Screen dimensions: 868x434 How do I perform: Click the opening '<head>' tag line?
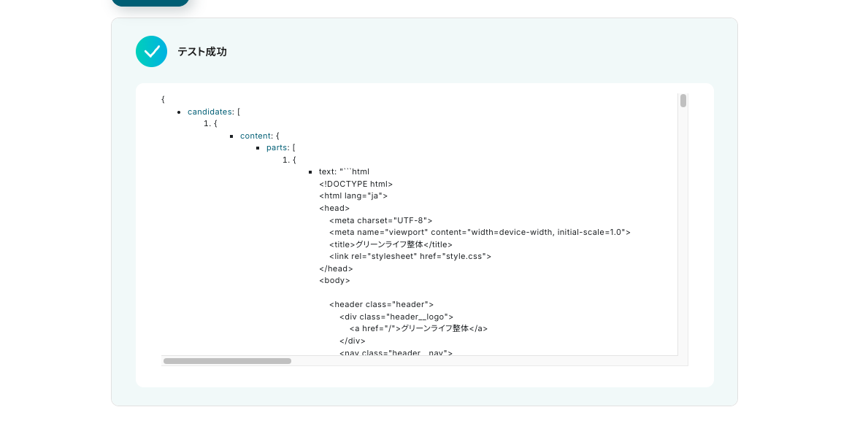coord(334,209)
